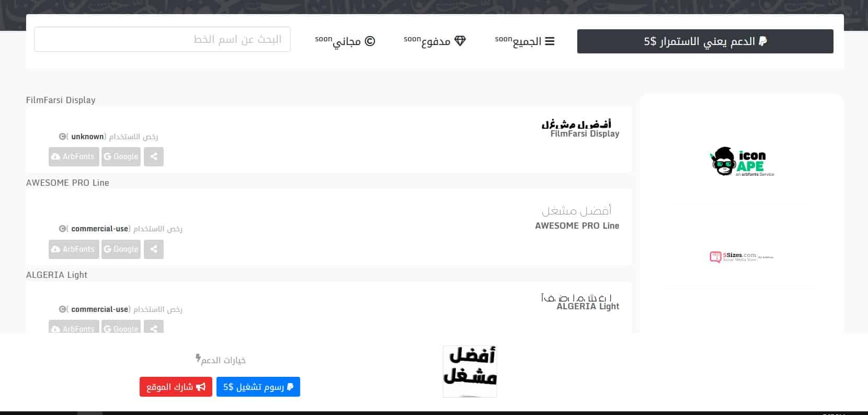Click share icon under AWESOME PRO Line
The image size is (868, 415).
point(153,249)
